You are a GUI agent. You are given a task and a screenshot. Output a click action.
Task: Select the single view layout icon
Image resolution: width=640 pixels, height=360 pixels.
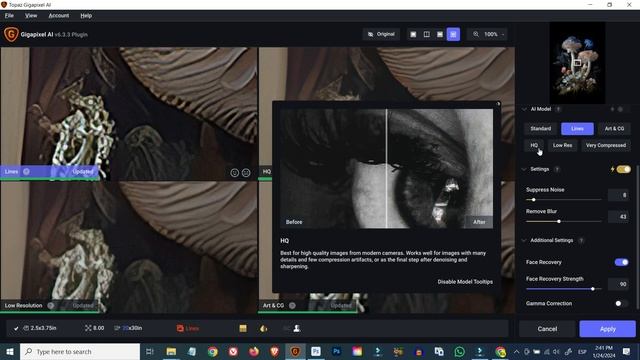coord(413,34)
